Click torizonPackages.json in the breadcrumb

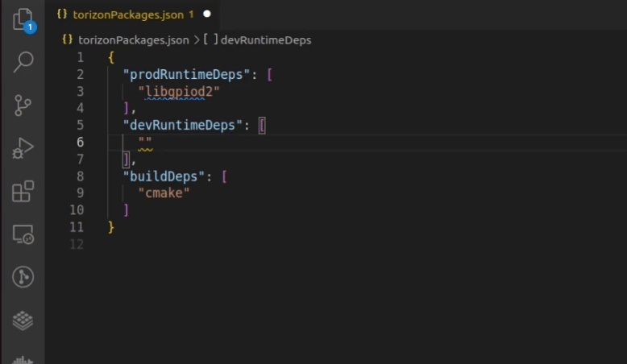tap(133, 39)
